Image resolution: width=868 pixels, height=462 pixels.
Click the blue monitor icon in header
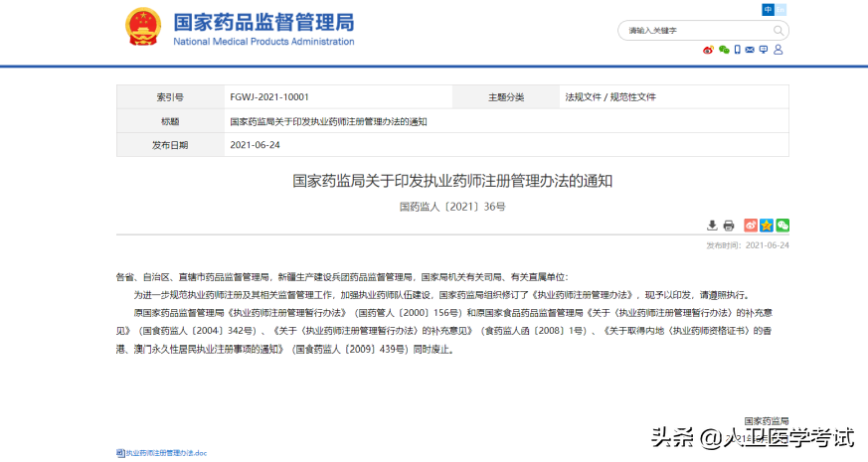(764, 50)
